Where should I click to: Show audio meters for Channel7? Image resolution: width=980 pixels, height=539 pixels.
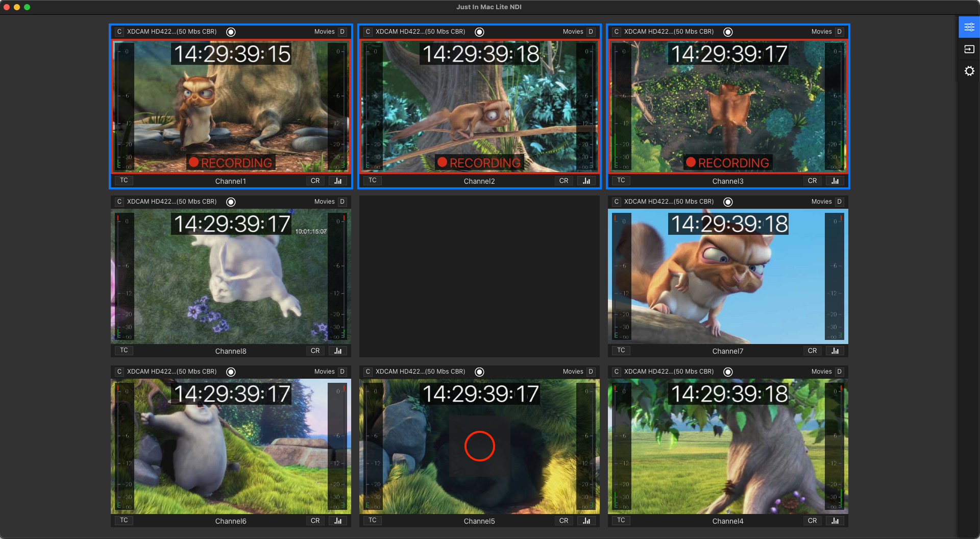835,351
